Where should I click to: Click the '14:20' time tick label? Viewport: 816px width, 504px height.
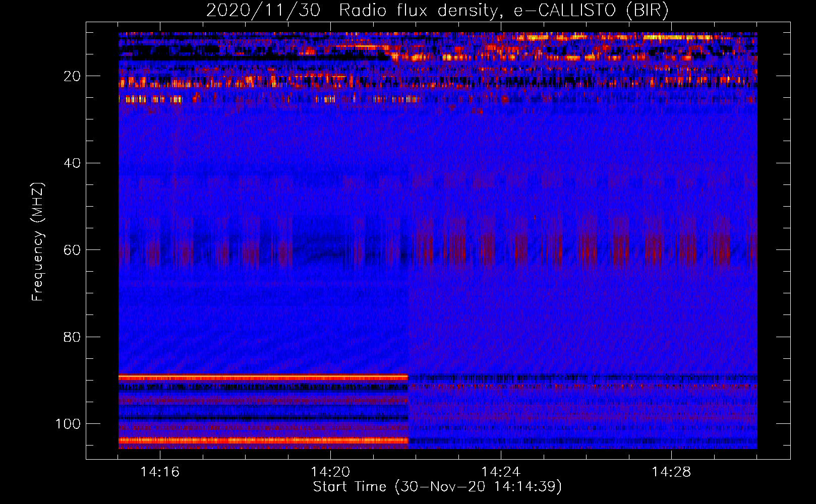tap(330, 472)
